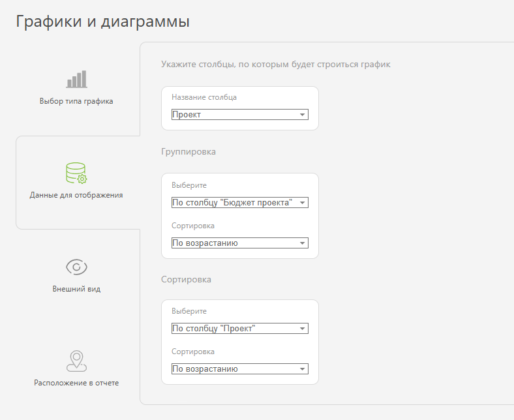
Task: Open the bottom 'По возрастанию' sort dropdown
Action: tap(240, 369)
